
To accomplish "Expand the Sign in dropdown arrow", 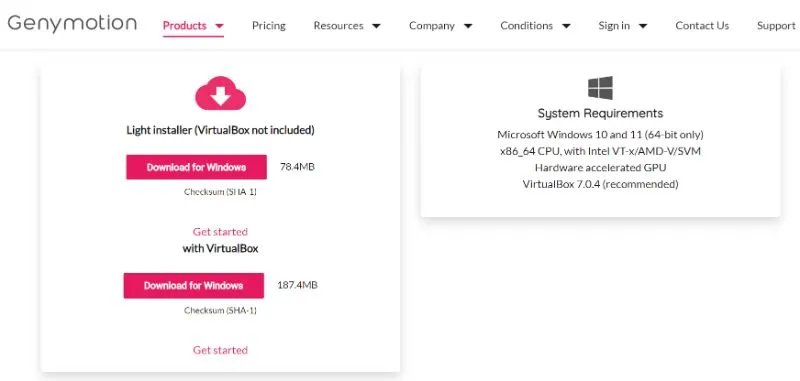I will [x=643, y=26].
